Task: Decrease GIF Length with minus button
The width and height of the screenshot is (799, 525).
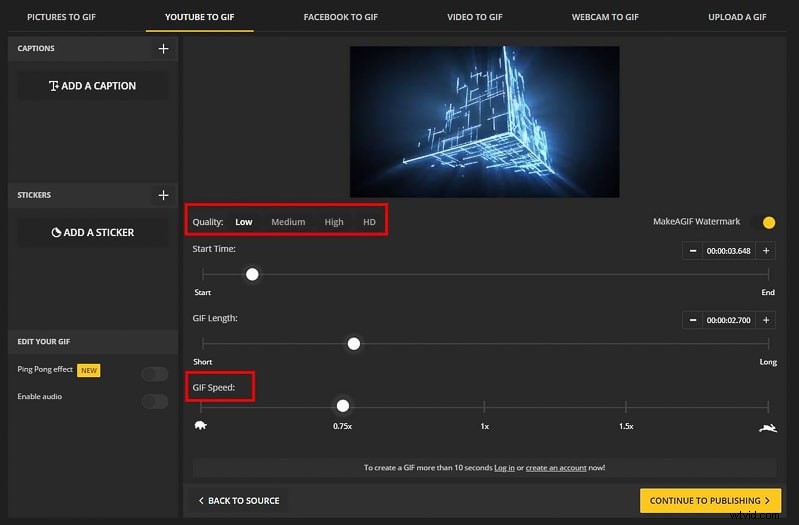Action: [693, 320]
